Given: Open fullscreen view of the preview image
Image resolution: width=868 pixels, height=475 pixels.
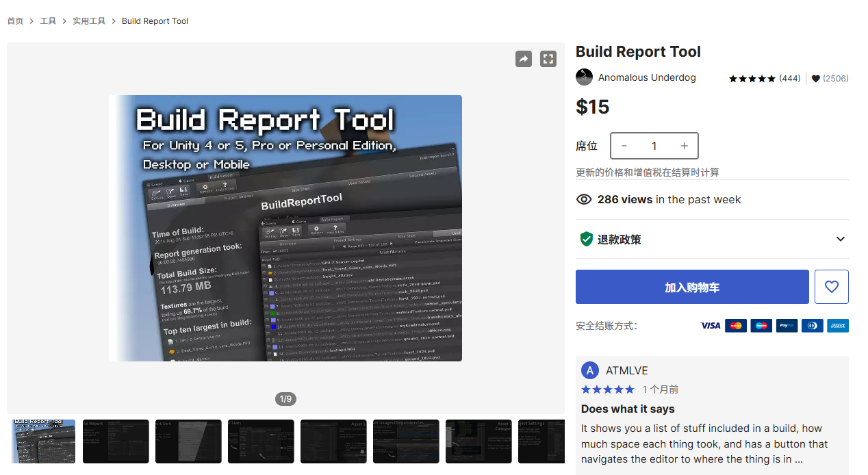Looking at the screenshot, I should coord(548,59).
